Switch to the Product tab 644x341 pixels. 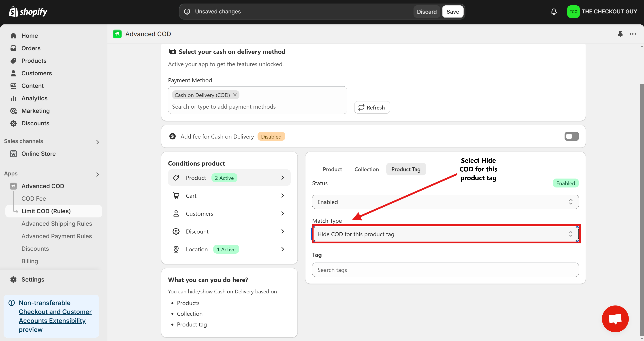point(332,169)
